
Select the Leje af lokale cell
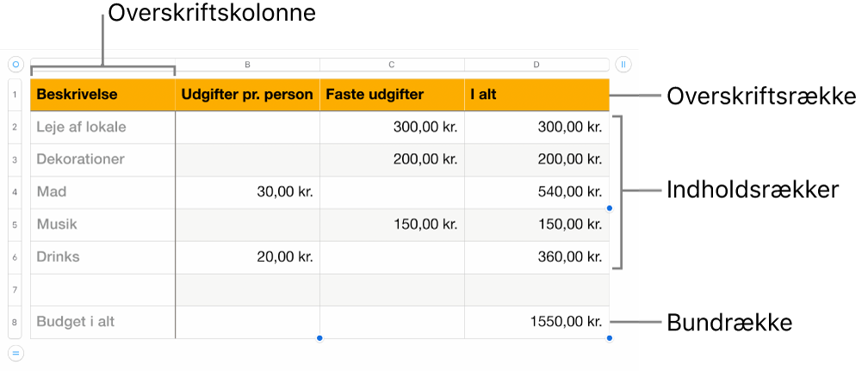click(102, 127)
